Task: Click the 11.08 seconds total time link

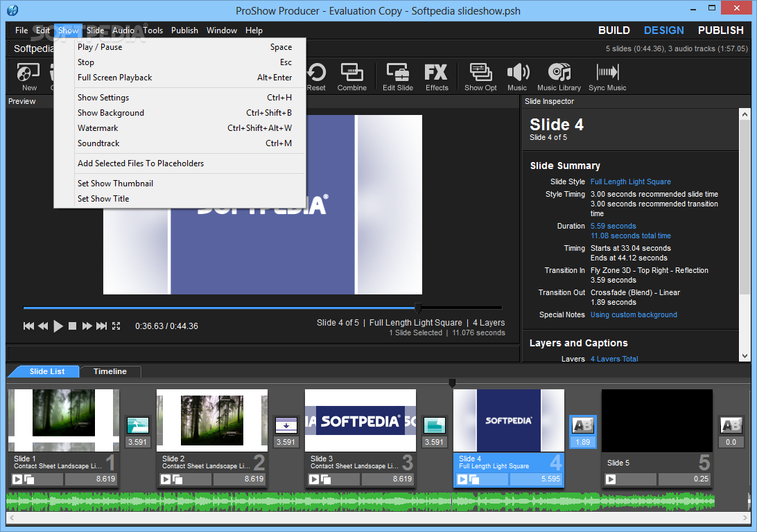Action: pos(631,236)
